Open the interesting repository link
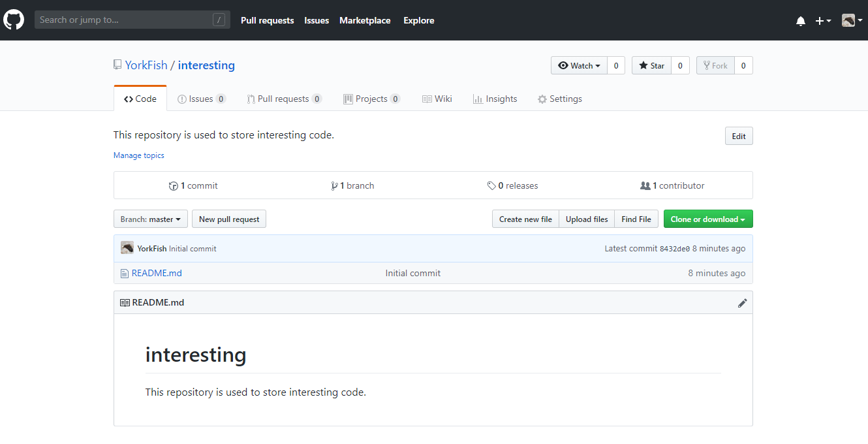The height and width of the screenshot is (444, 868). click(206, 65)
